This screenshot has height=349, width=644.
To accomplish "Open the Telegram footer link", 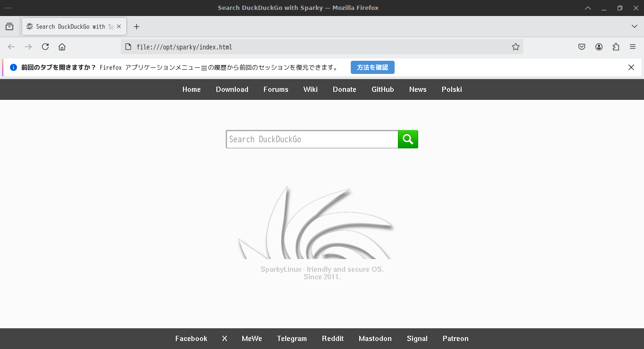I will [292, 339].
